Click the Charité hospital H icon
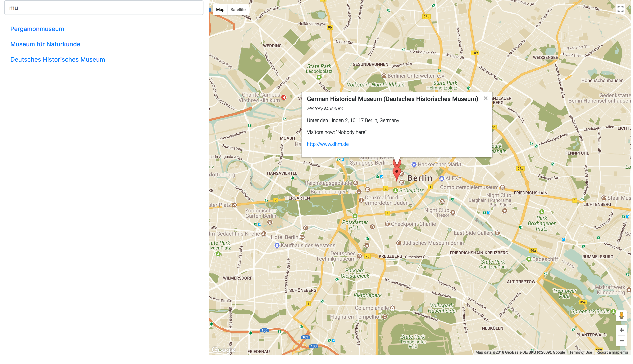 tap(284, 97)
